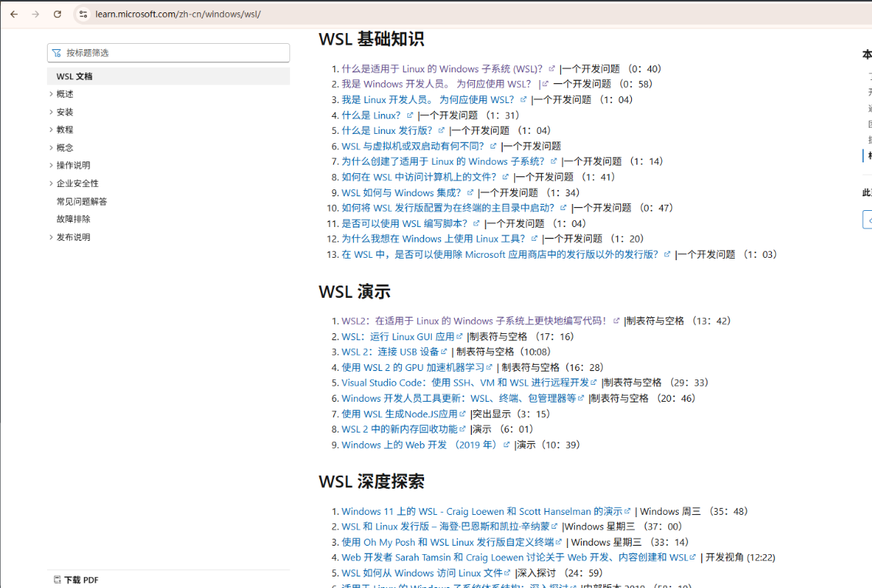The width and height of the screenshot is (872, 588).
Task: Open link 是否可以使用 WSL 编写脚本?
Action: [x=404, y=224]
